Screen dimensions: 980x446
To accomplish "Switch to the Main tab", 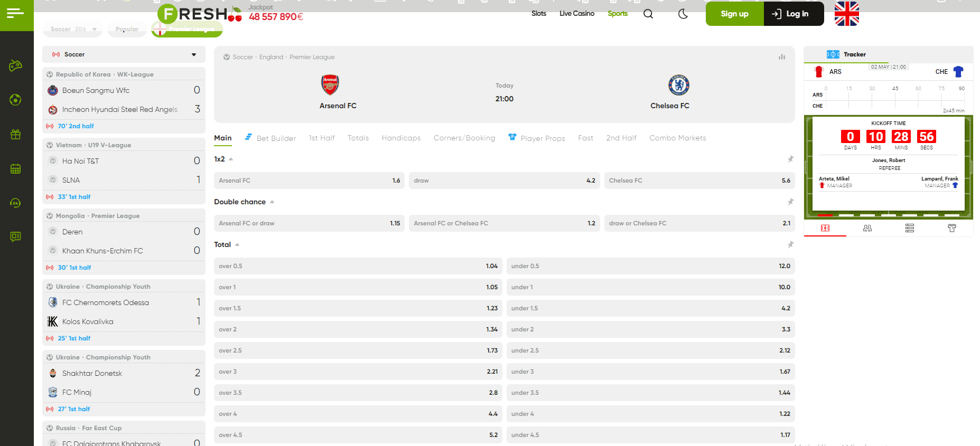I will point(223,138).
